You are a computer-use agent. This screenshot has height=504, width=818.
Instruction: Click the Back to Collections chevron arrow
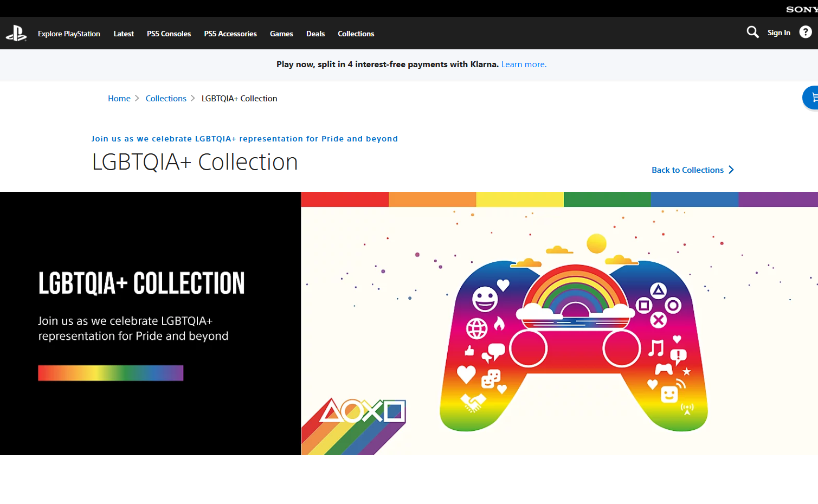[x=731, y=170]
